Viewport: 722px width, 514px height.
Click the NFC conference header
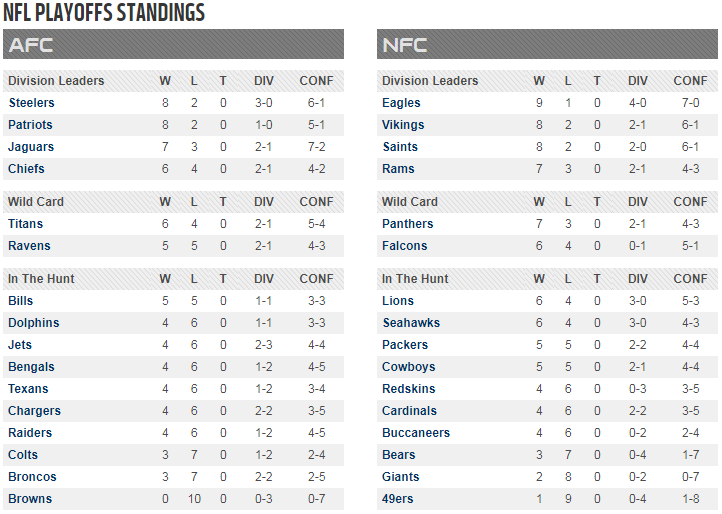547,44
